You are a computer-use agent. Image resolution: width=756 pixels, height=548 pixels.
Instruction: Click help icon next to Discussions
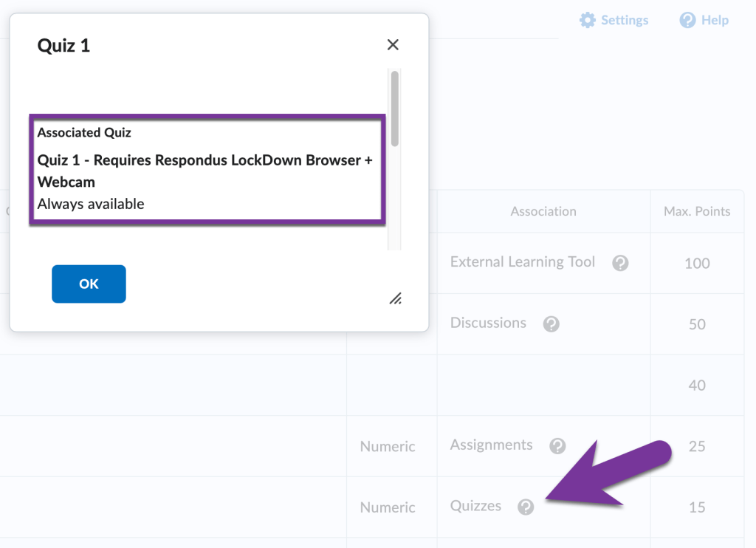pyautogui.click(x=551, y=324)
